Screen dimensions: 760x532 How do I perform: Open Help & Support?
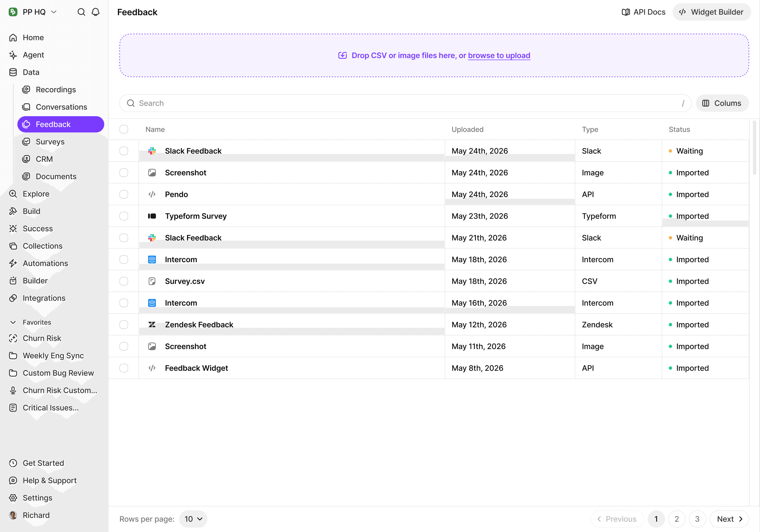point(50,481)
